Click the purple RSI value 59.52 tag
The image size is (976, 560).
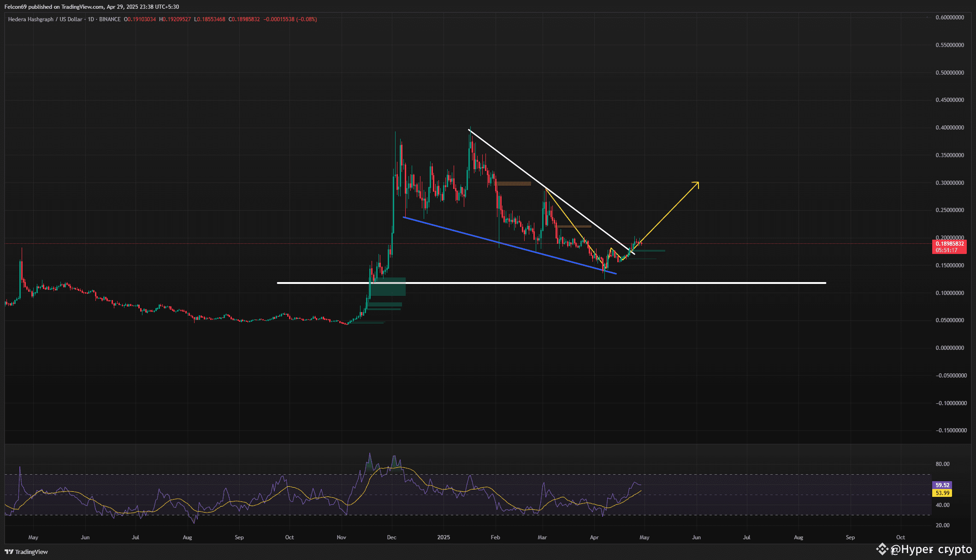point(942,485)
